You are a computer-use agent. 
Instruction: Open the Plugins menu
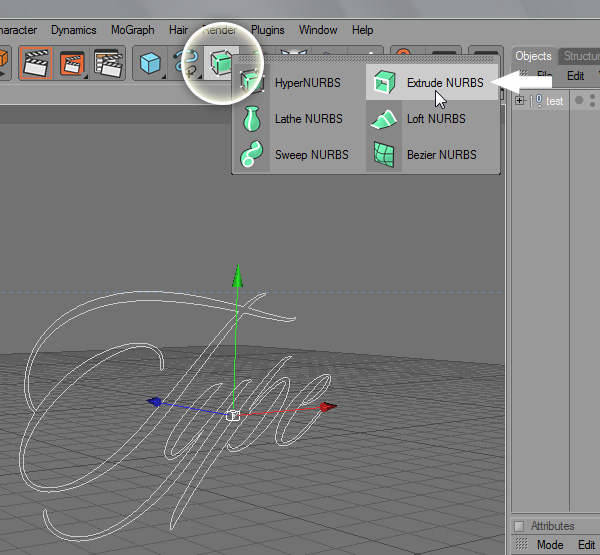(x=268, y=30)
